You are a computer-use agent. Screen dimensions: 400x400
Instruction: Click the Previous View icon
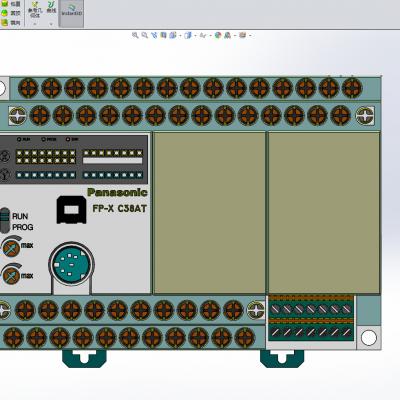click(154, 35)
